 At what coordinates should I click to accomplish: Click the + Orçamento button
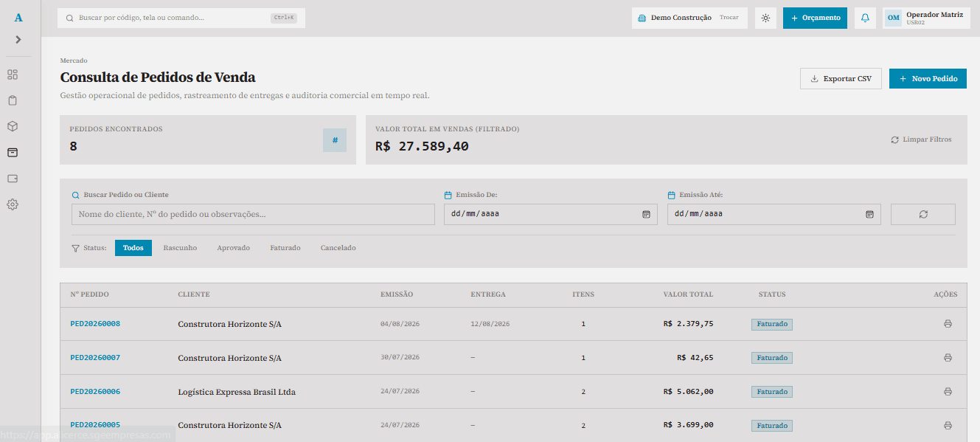click(815, 18)
